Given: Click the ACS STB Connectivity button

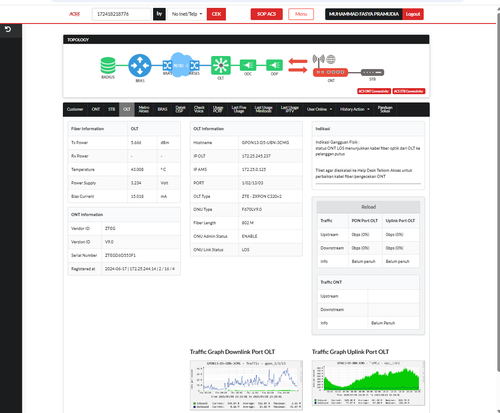Looking at the screenshot, I should [x=409, y=91].
